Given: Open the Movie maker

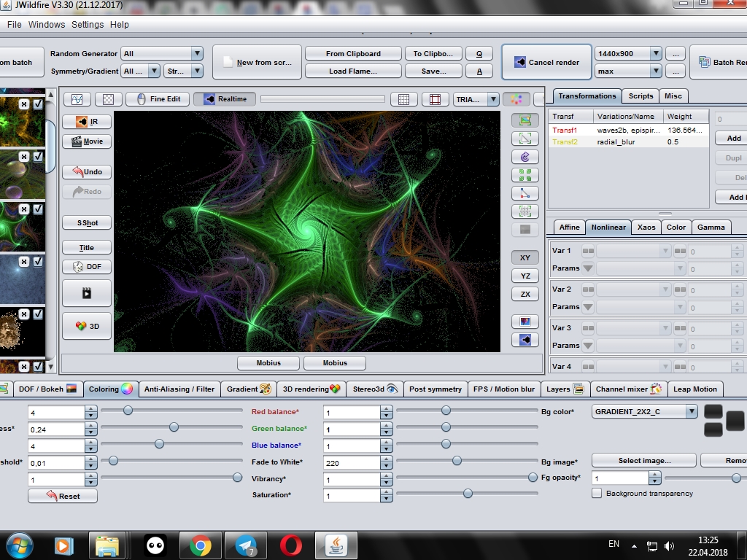Looking at the screenshot, I should tap(87, 141).
